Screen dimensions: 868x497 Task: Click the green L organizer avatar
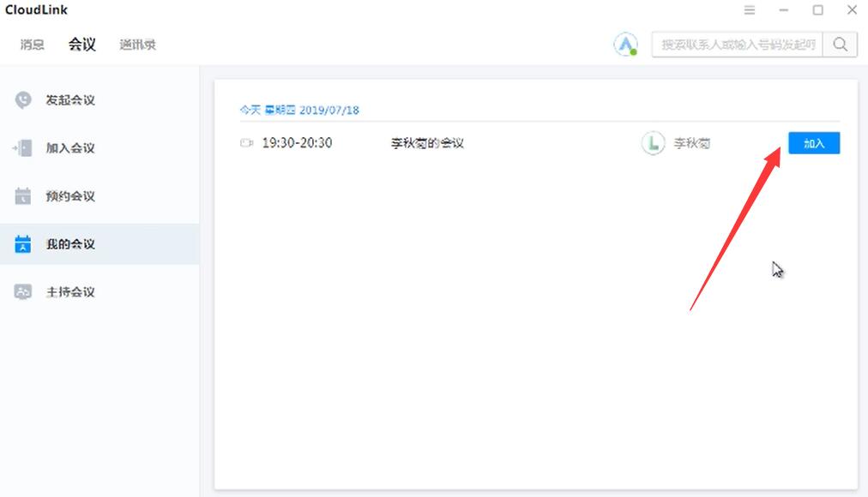654,143
